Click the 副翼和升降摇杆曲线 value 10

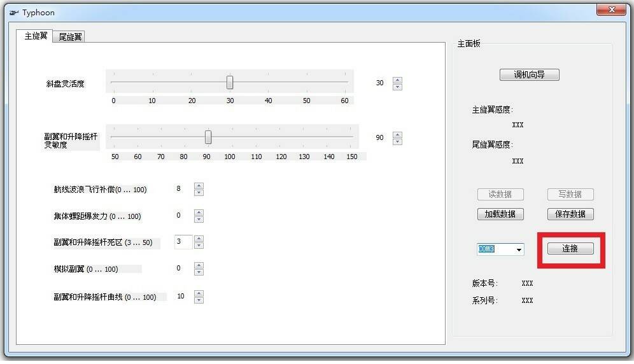(x=181, y=296)
